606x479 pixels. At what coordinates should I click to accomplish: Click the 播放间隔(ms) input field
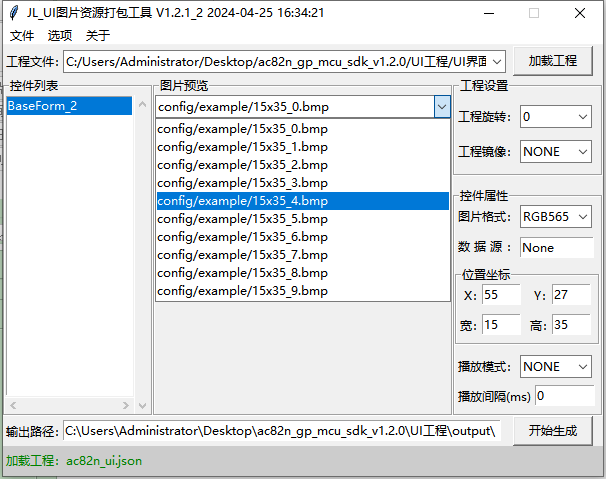pyautogui.click(x=564, y=396)
